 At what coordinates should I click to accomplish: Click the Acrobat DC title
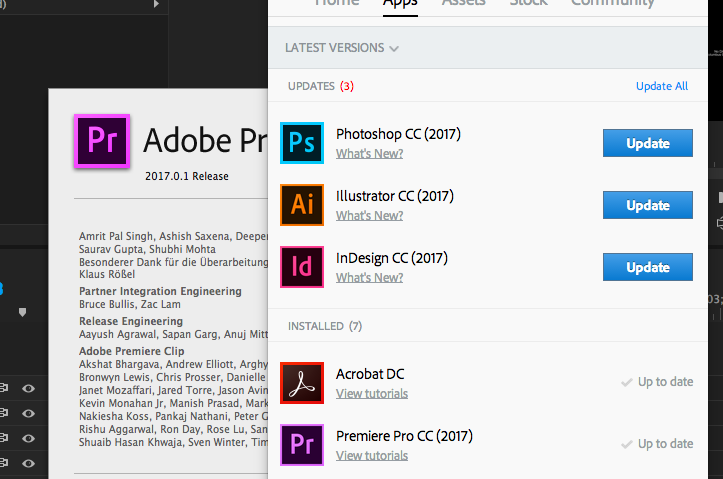(x=370, y=374)
